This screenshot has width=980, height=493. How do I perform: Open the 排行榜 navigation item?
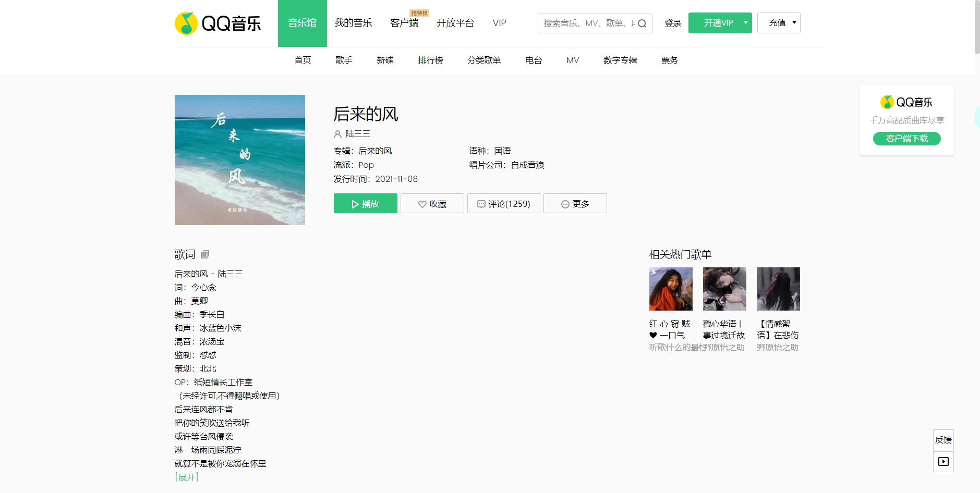click(430, 60)
